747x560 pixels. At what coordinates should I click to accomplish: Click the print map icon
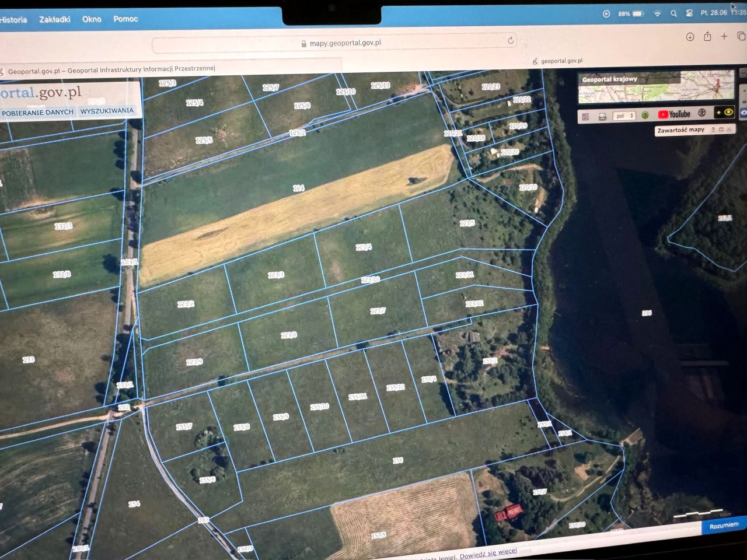602,117
